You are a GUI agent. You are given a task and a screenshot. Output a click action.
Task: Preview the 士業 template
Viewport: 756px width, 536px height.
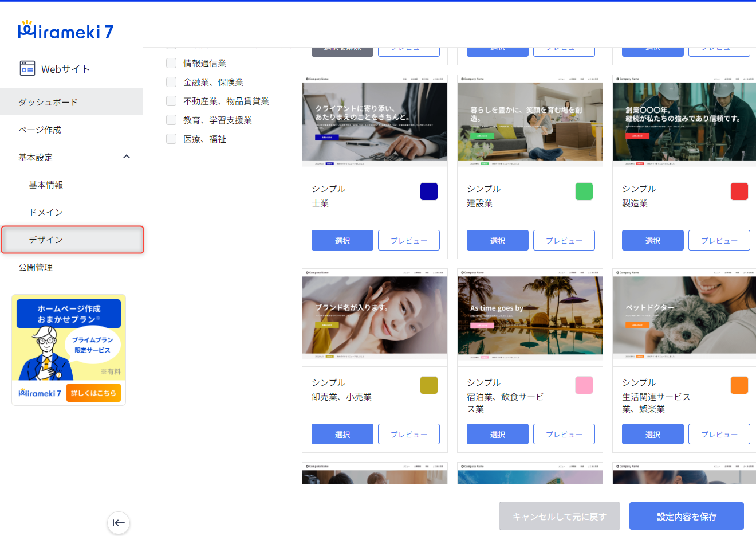(x=409, y=240)
